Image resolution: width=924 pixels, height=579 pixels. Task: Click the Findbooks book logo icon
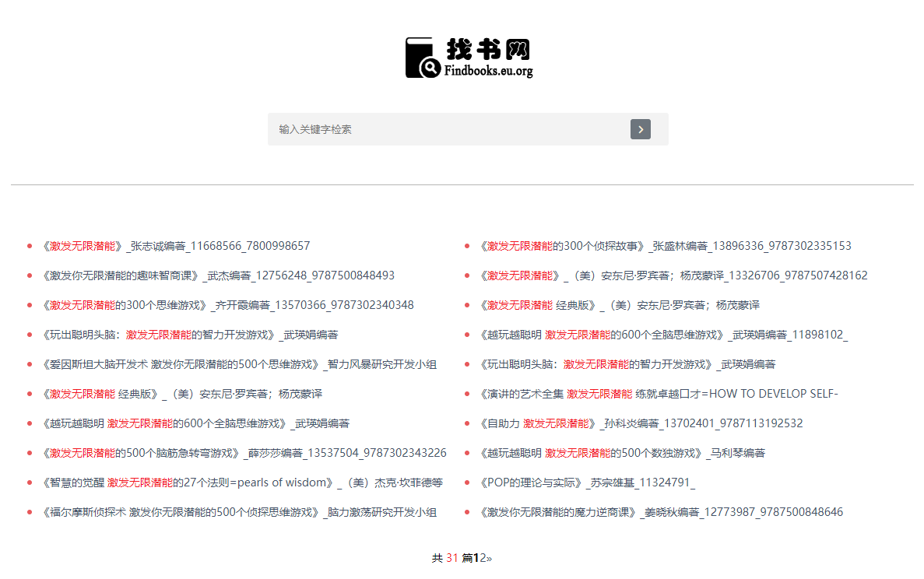coord(423,58)
